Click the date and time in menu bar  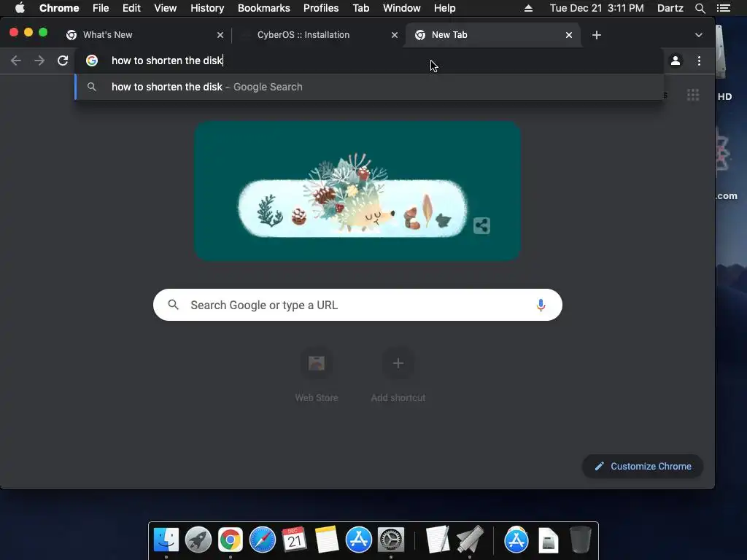597,8
